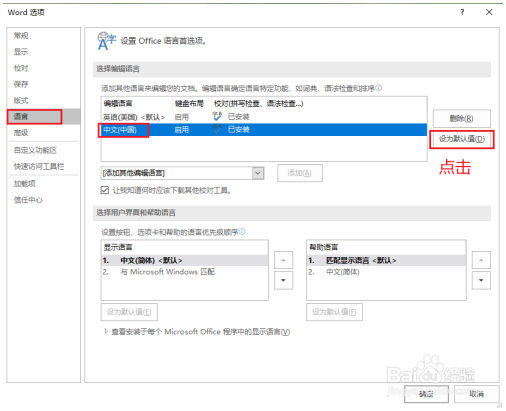The height and width of the screenshot is (411, 506).
Task: Move display language down with arrow button
Action: pyautogui.click(x=283, y=280)
